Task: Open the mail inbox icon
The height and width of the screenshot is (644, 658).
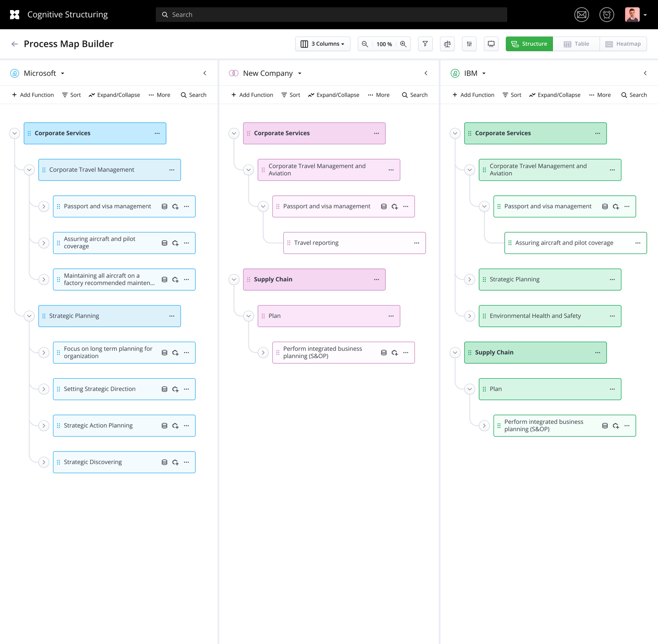Action: (581, 15)
